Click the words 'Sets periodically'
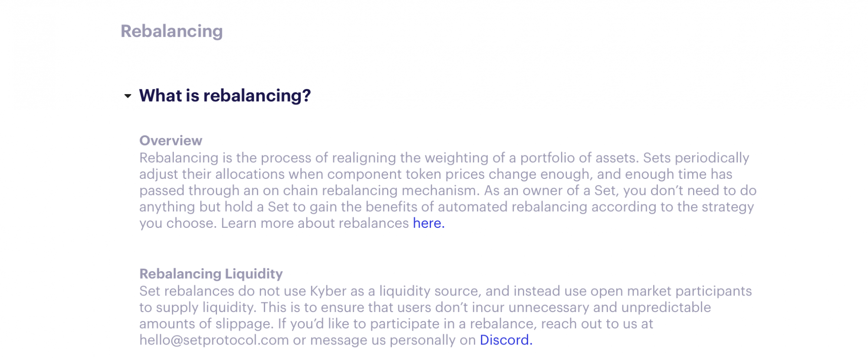This screenshot has width=868, height=361. tap(696, 158)
